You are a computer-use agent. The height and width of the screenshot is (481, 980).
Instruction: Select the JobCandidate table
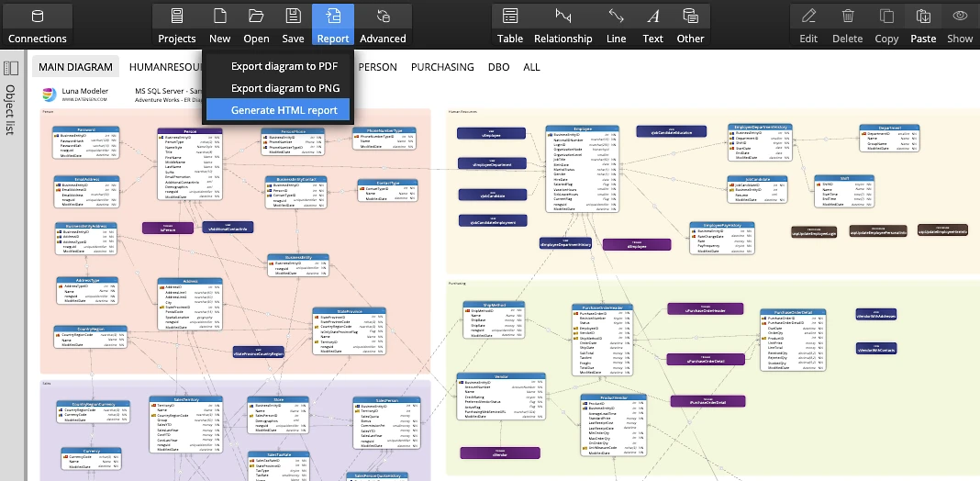[757, 189]
